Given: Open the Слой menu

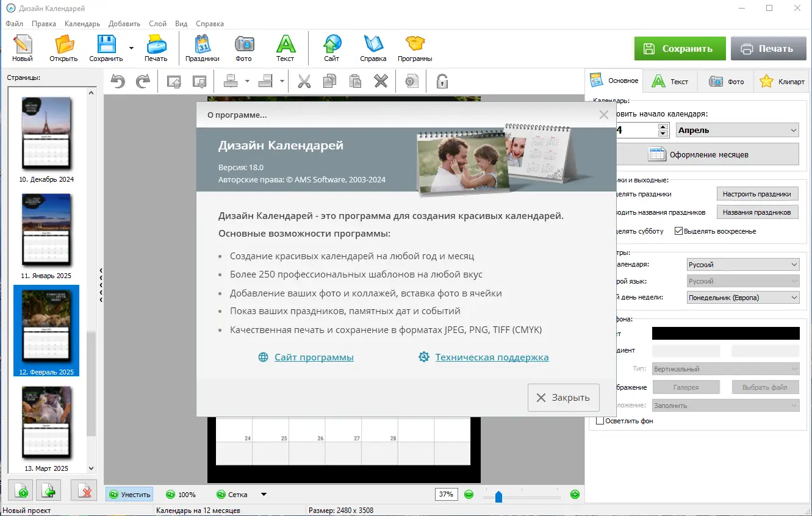Looking at the screenshot, I should coord(158,24).
